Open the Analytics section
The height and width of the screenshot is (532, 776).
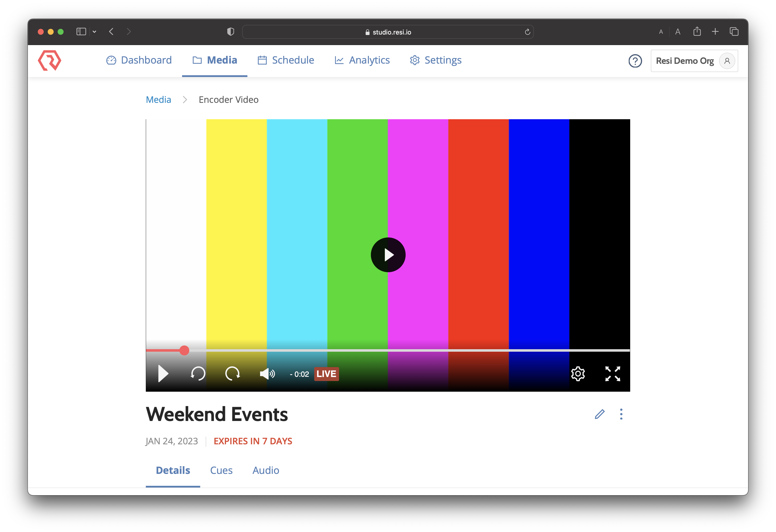[362, 60]
